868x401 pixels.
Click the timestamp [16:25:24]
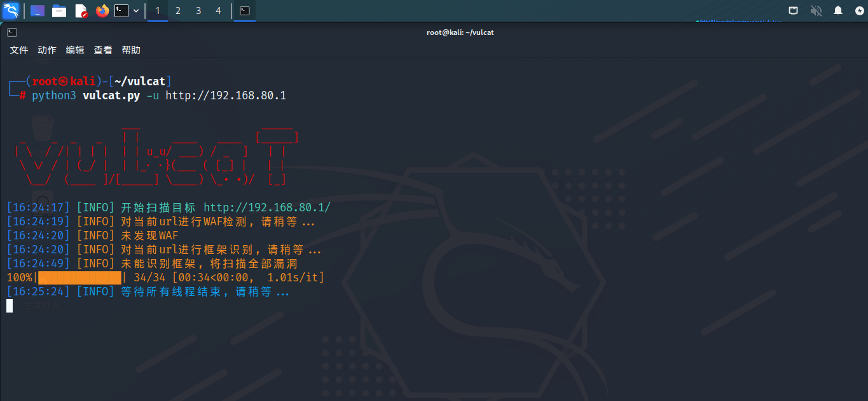click(x=38, y=292)
